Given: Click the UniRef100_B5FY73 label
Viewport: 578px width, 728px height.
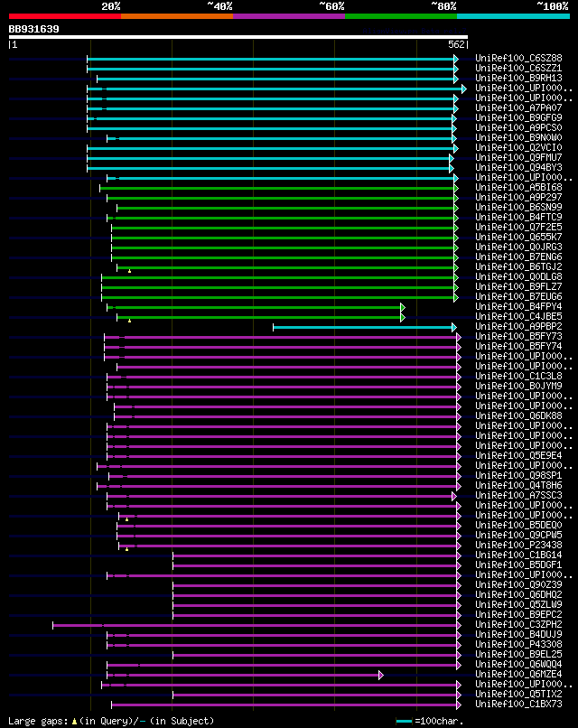Looking at the screenshot, I should tap(518, 336).
